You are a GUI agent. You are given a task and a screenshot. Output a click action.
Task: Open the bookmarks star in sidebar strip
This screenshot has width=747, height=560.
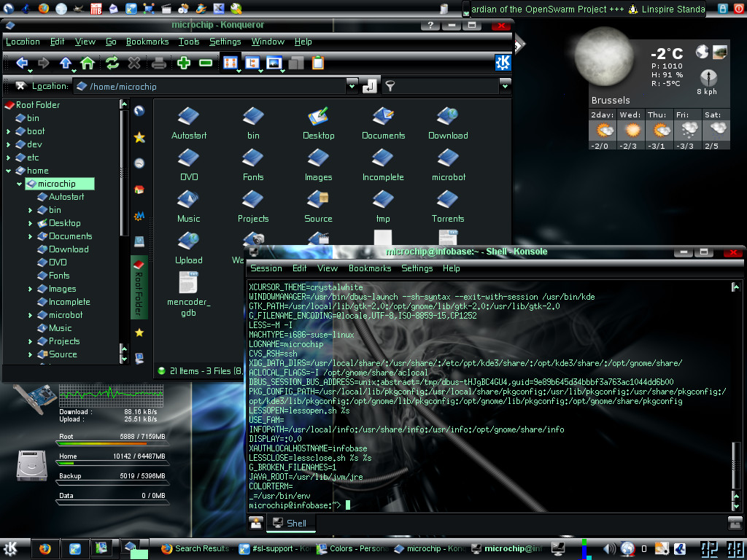[x=139, y=138]
